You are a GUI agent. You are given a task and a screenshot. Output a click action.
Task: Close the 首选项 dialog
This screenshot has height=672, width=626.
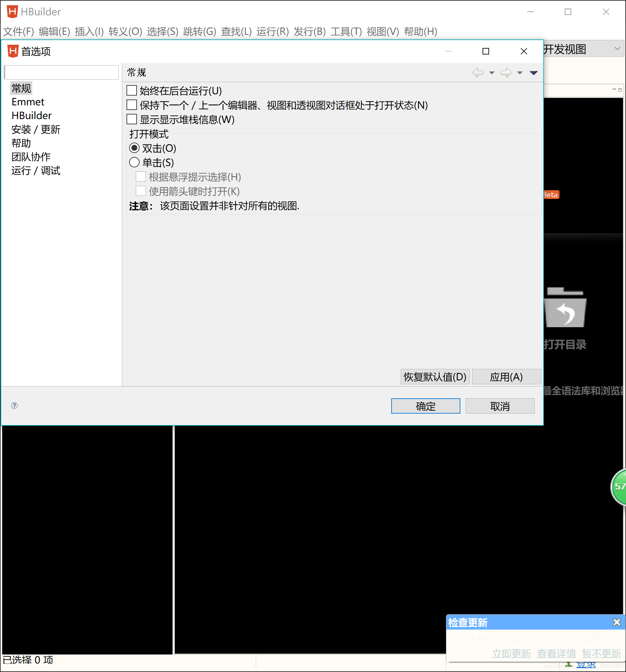524,51
